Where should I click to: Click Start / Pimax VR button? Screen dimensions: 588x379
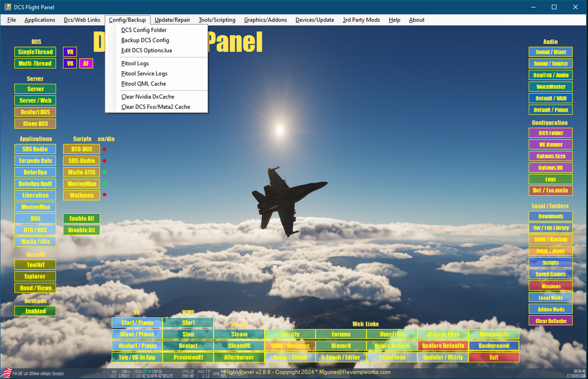pyautogui.click(x=137, y=323)
